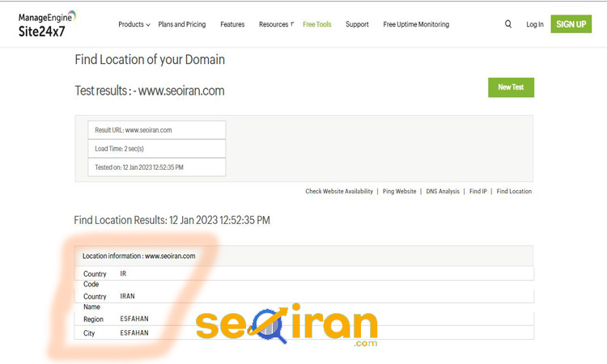Click the Find Location of your Domain heading

[150, 60]
